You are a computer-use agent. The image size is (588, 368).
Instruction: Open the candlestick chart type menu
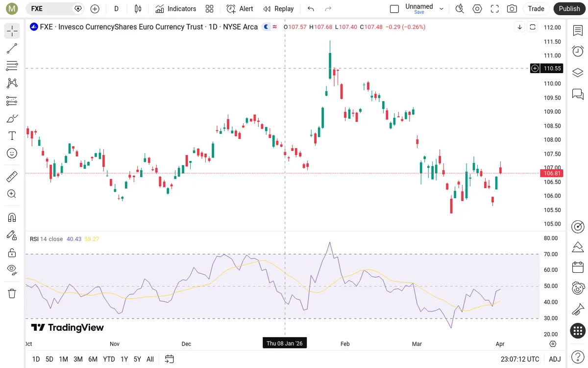(x=138, y=9)
